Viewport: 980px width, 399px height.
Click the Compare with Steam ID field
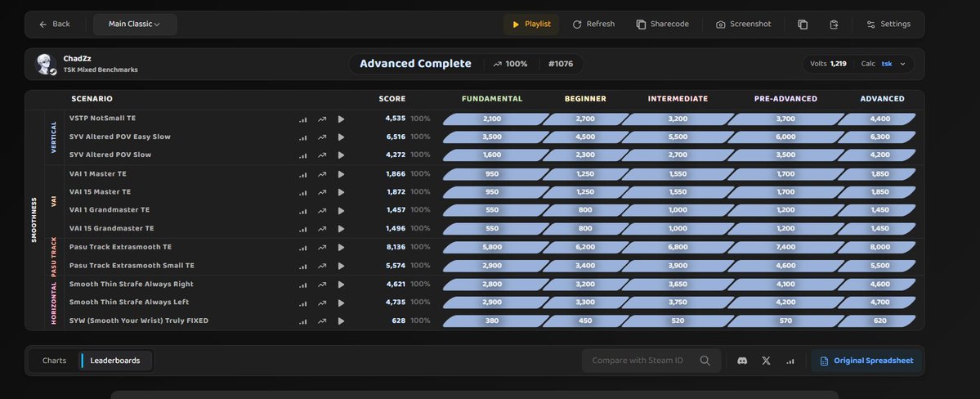click(651, 361)
